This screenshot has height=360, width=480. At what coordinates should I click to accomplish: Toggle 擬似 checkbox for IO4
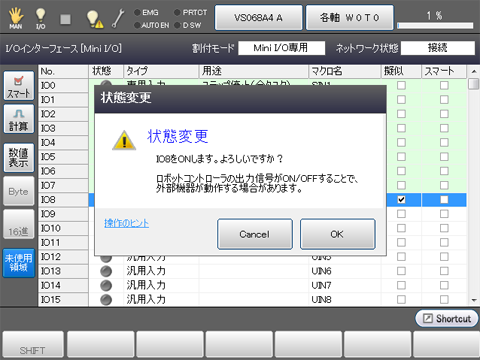(401, 142)
